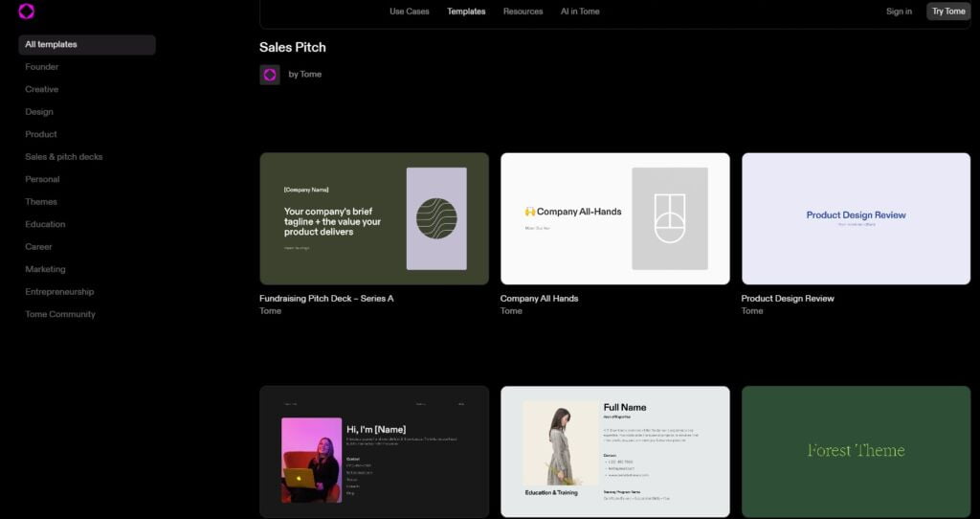Open AI in Tome nav item

[580, 11]
